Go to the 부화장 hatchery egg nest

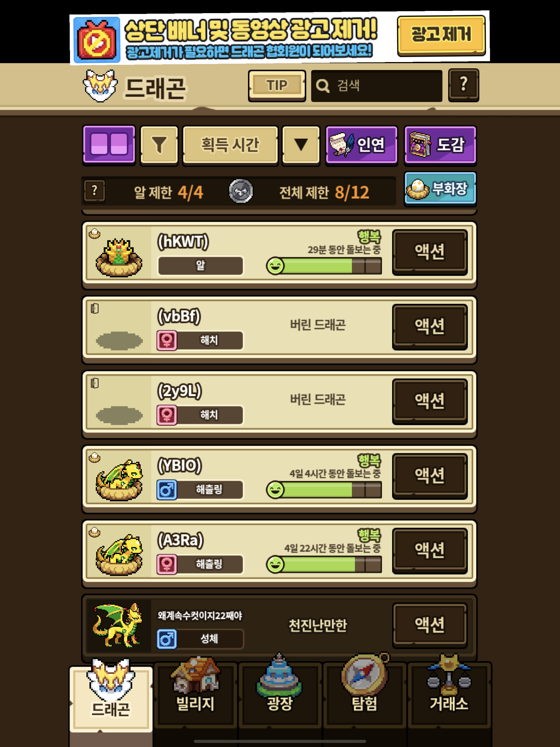[x=440, y=189]
